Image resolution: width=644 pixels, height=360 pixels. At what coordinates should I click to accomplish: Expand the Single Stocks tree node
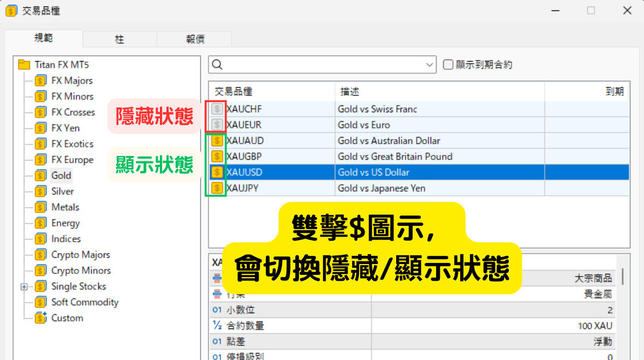click(x=24, y=286)
